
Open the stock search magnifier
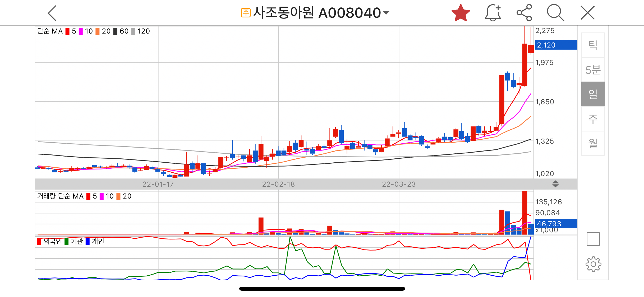[x=555, y=13]
